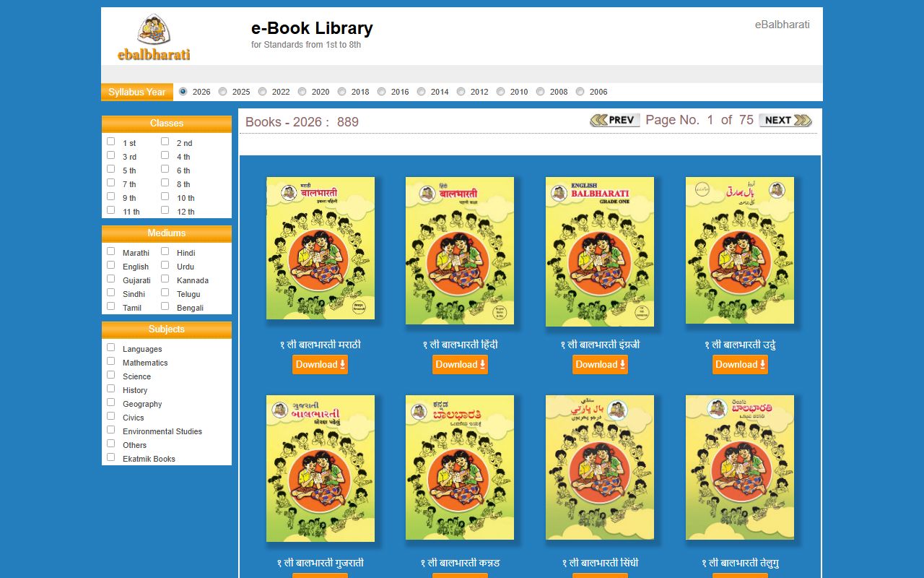Viewport: 924px width, 578px height.
Task: Select syllabus year 2026 radio
Action: 183,92
